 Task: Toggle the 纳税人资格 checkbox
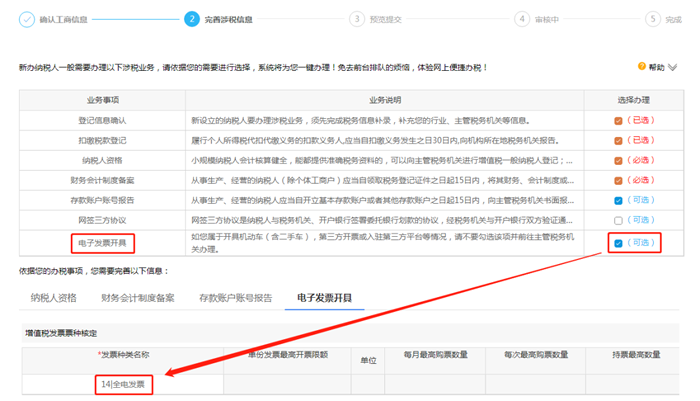point(619,161)
